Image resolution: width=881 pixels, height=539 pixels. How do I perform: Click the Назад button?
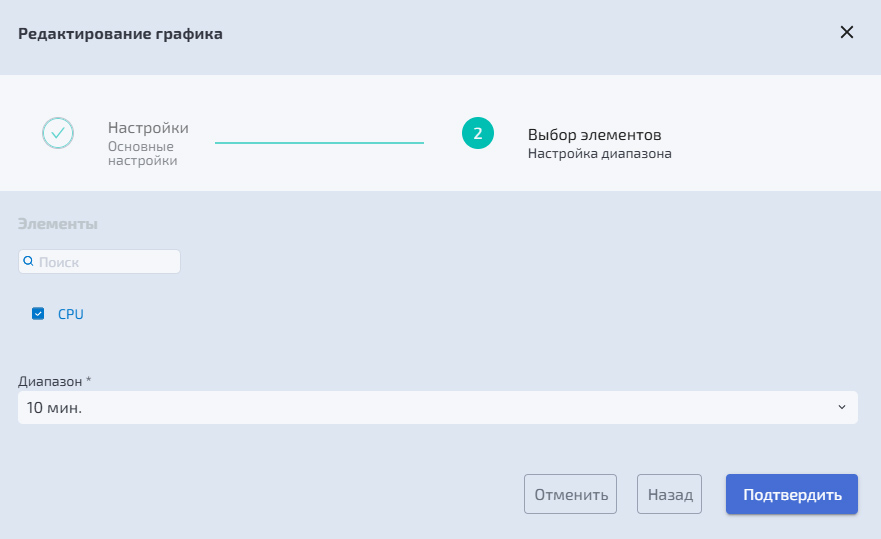(669, 494)
